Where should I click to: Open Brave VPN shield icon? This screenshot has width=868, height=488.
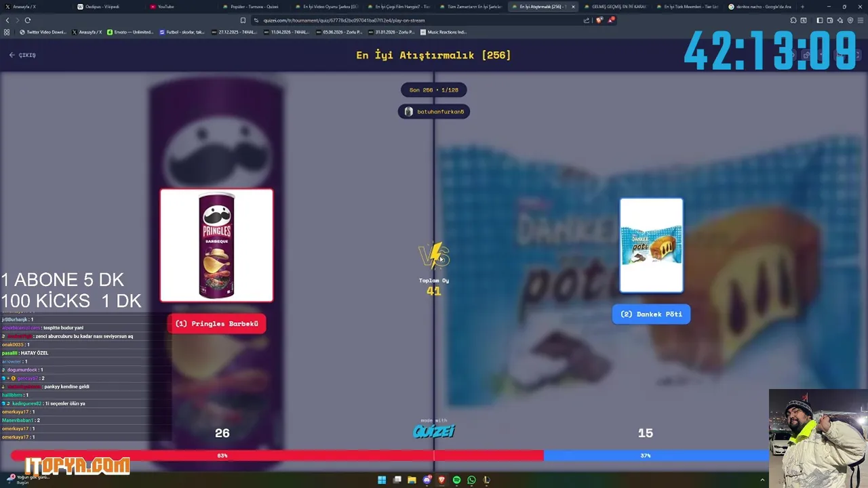(x=850, y=20)
